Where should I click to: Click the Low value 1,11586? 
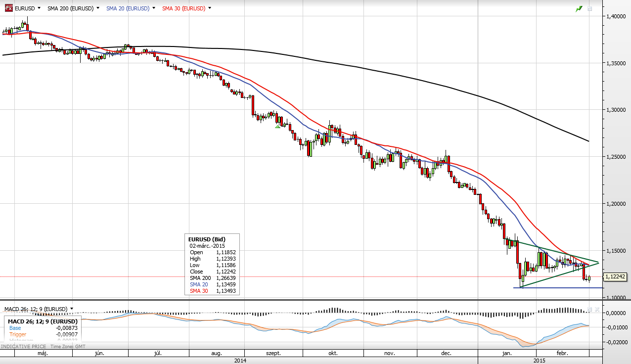(x=225, y=265)
